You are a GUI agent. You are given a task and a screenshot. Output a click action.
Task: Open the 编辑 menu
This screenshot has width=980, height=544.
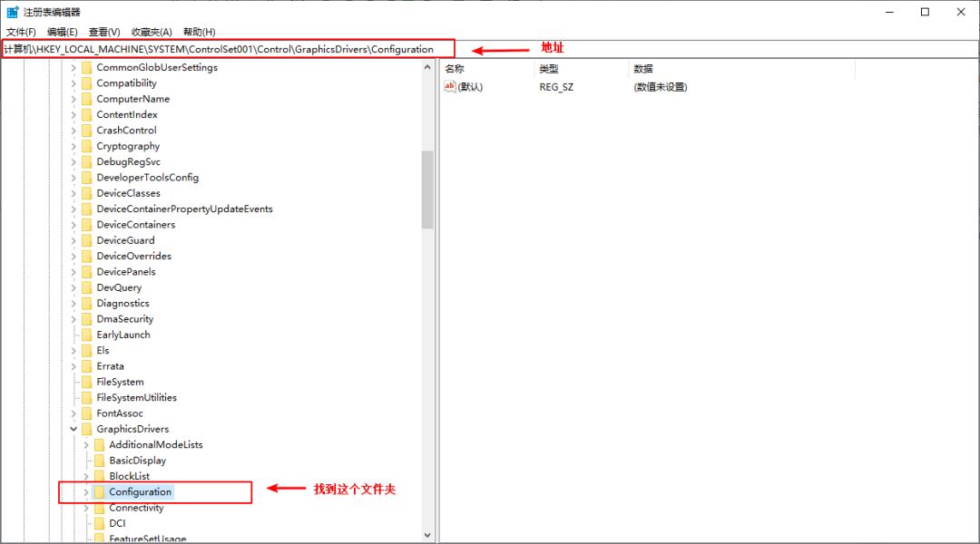60,31
